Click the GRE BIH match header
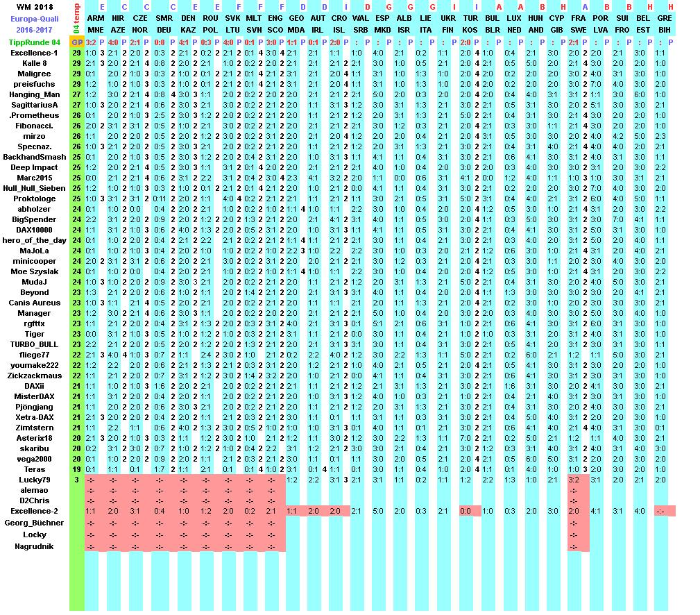Image resolution: width=700 pixels, height=615 pixels. 664,24
